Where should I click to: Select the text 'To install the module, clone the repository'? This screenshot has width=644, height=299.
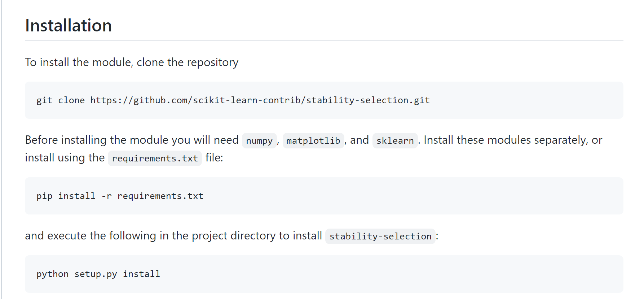click(132, 62)
